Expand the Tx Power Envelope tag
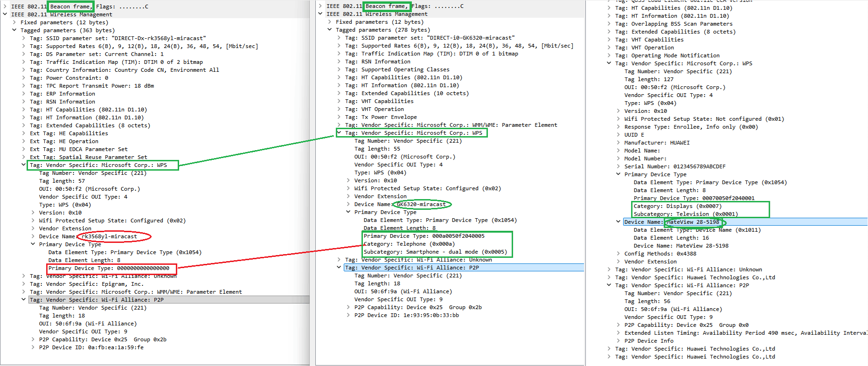 click(x=339, y=117)
